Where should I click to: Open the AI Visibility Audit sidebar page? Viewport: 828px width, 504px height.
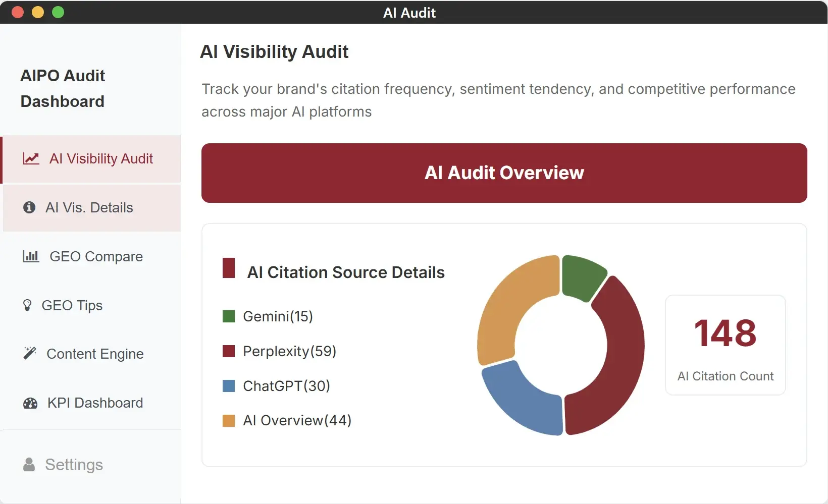click(x=101, y=159)
